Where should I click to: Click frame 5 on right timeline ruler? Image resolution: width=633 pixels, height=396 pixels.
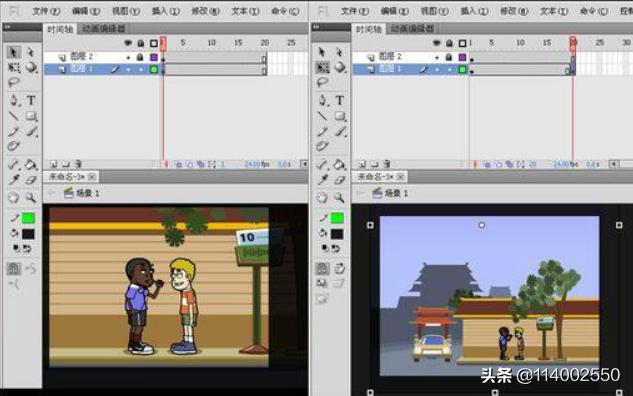tap(491, 43)
